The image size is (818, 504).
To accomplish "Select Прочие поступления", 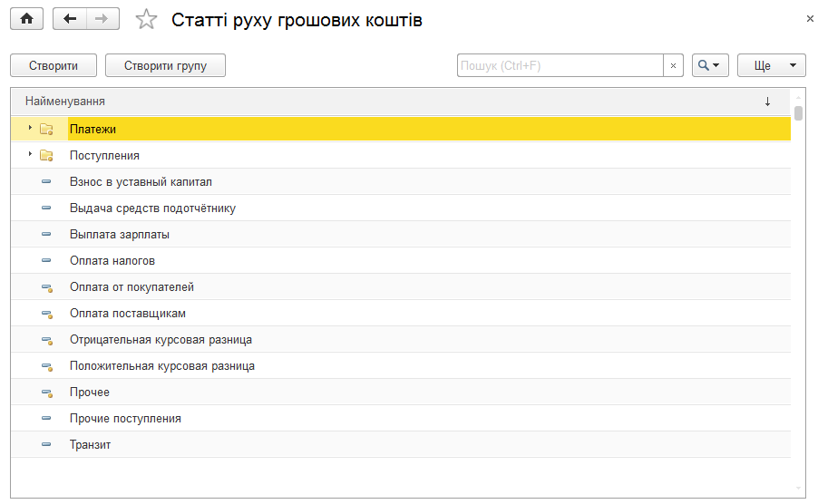I will (401, 419).
